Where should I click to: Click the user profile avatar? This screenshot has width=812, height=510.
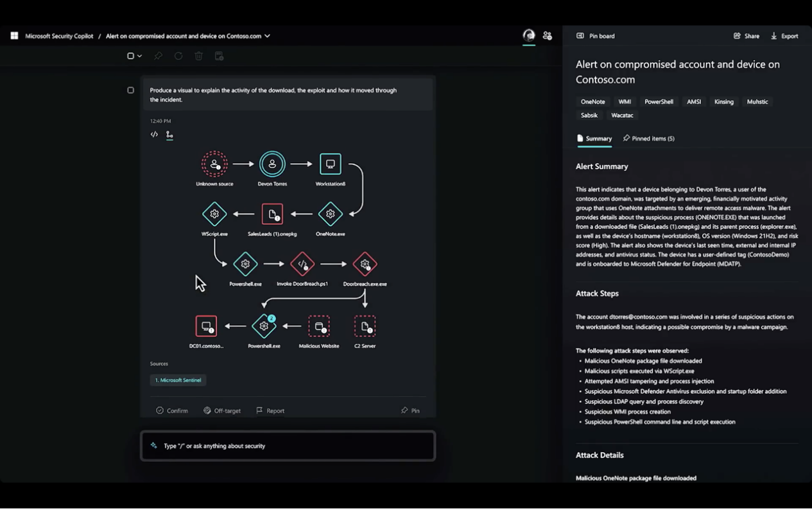529,36
